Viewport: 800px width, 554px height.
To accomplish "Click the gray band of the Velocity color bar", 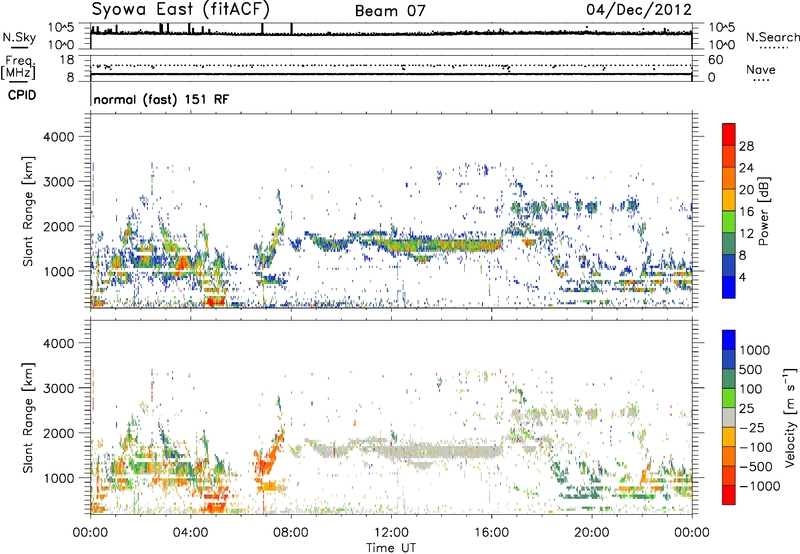I will (x=729, y=418).
